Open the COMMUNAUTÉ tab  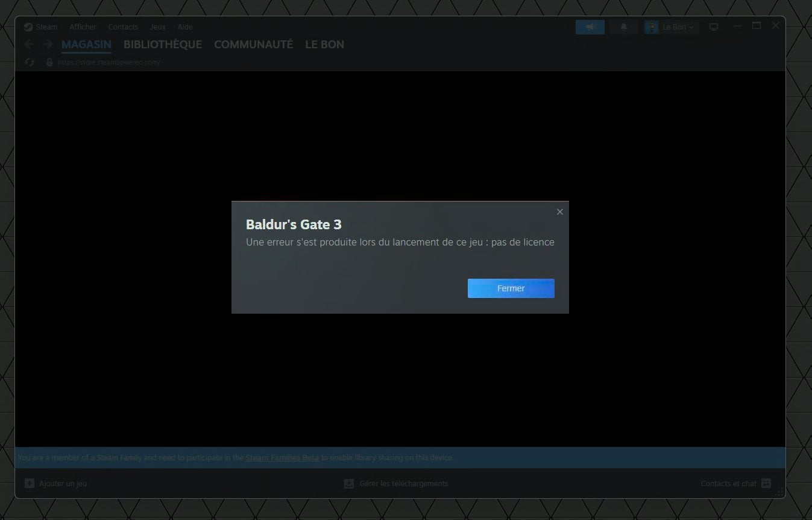pos(253,45)
